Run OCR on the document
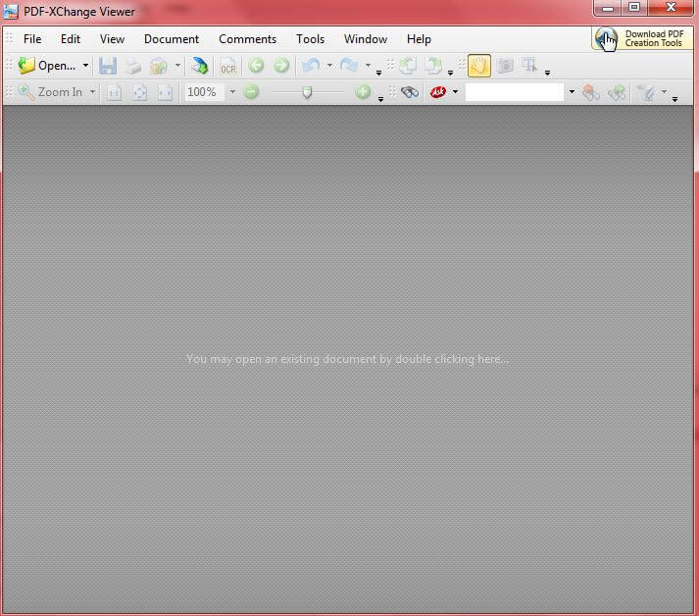Screen dimensions: 699x616 (228, 66)
